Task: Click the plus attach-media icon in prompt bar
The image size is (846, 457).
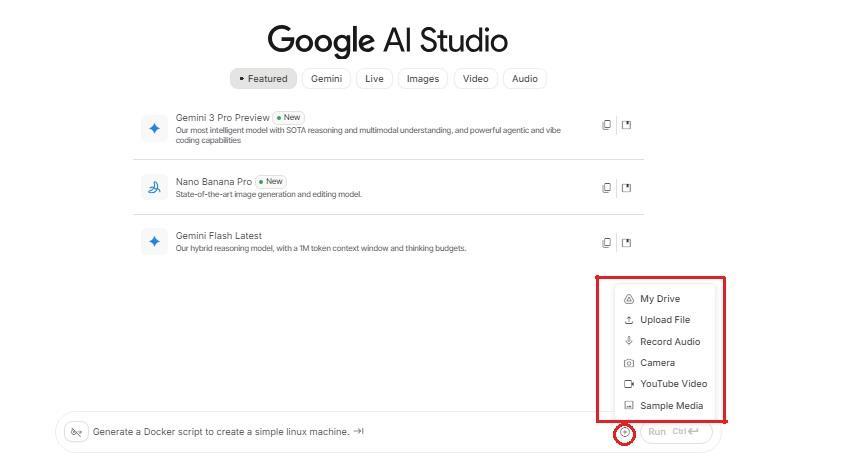Action: click(624, 433)
